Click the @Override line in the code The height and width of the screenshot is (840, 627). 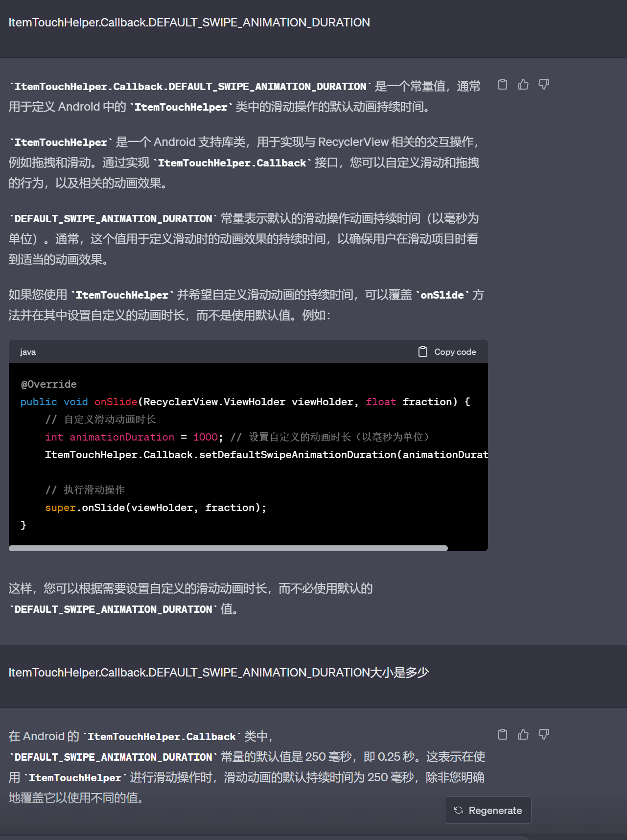click(x=49, y=384)
